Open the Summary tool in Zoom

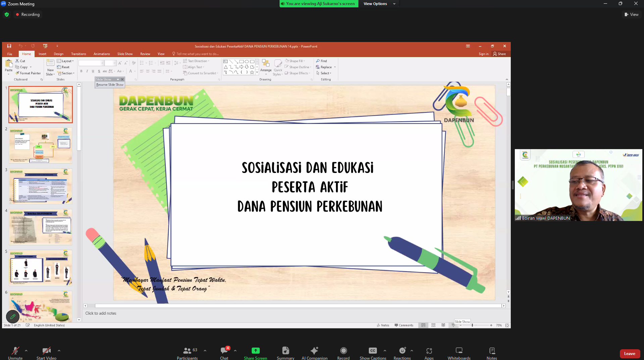[286, 353]
